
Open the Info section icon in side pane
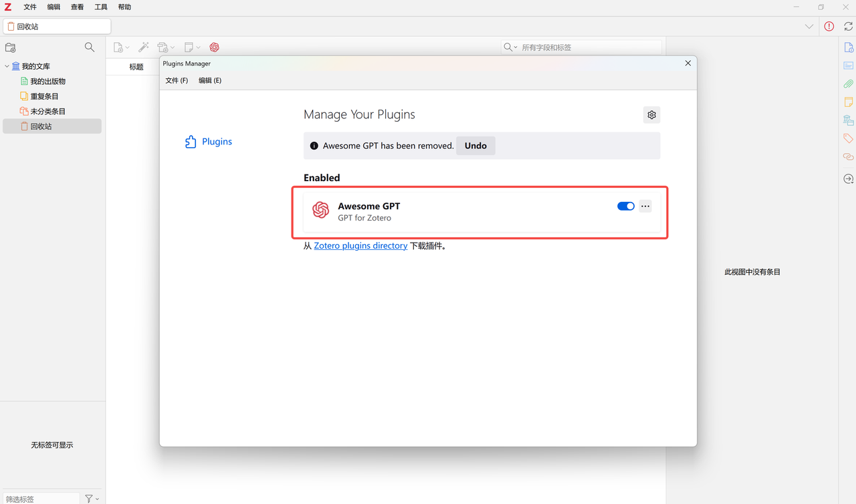849,47
